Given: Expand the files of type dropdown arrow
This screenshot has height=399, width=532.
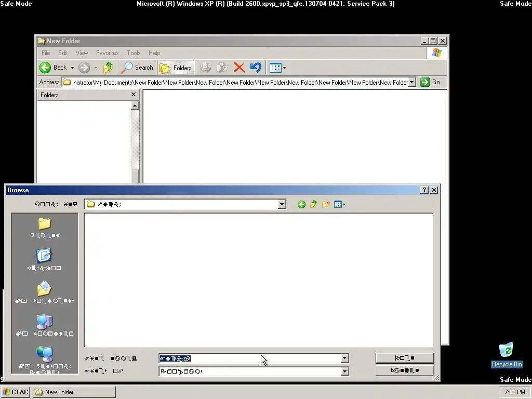Looking at the screenshot, I should tap(345, 371).
